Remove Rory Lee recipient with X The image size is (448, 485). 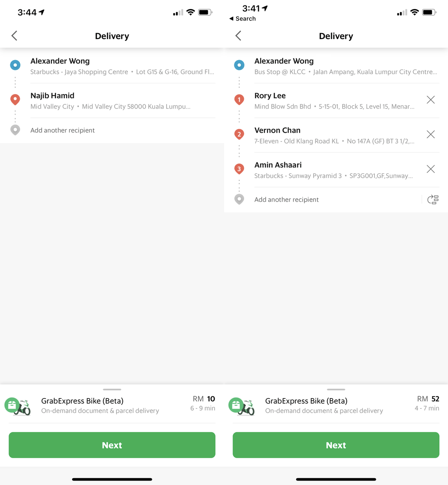click(431, 100)
